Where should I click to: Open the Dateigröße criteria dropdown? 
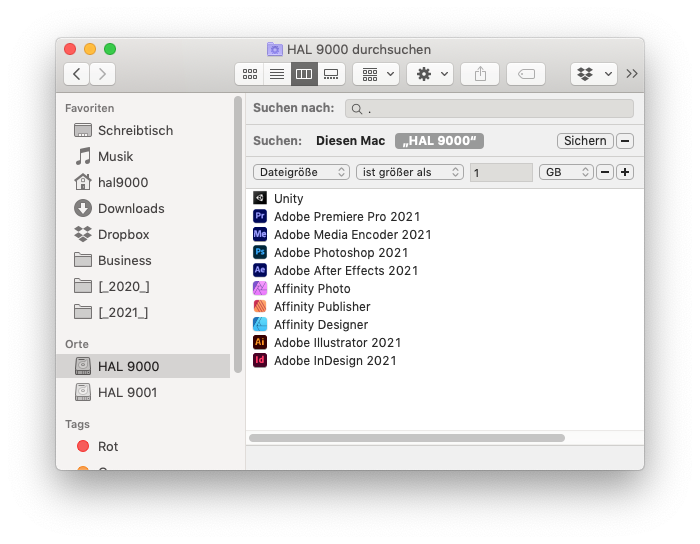coord(301,172)
